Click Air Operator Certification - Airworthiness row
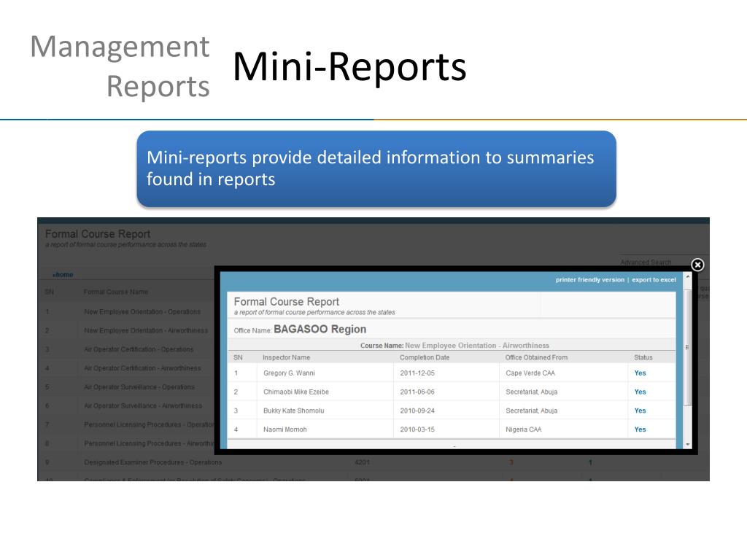747x560 pixels. 142,368
